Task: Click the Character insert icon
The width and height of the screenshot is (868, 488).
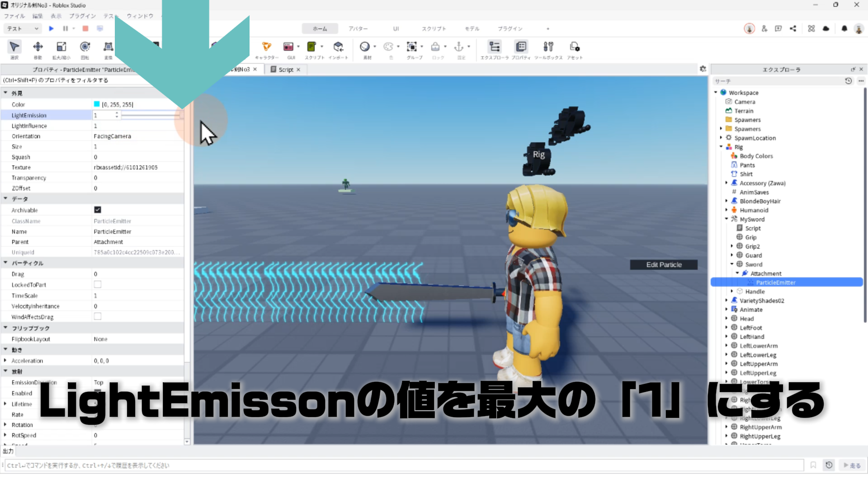Action: click(x=267, y=47)
